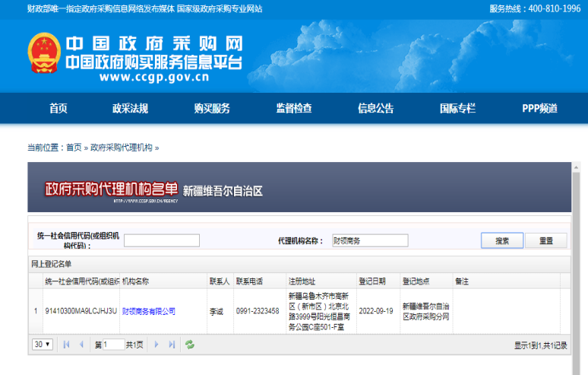
Task: Click the 重置 reset button
Action: click(545, 240)
